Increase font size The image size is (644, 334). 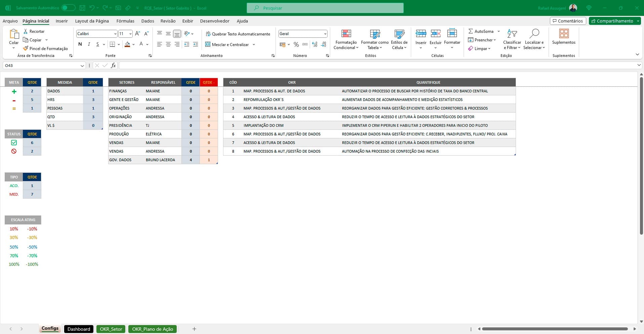137,34
